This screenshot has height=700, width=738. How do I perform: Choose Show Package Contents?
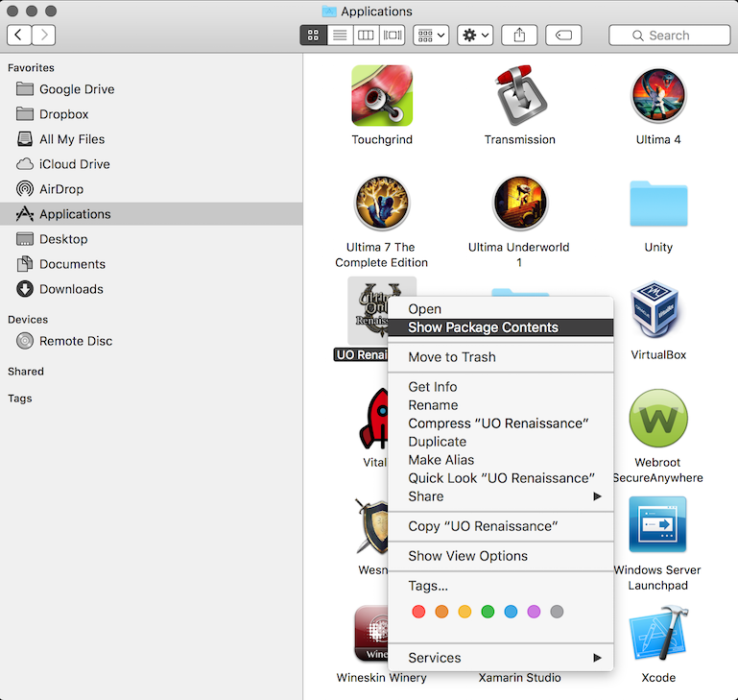coord(500,327)
